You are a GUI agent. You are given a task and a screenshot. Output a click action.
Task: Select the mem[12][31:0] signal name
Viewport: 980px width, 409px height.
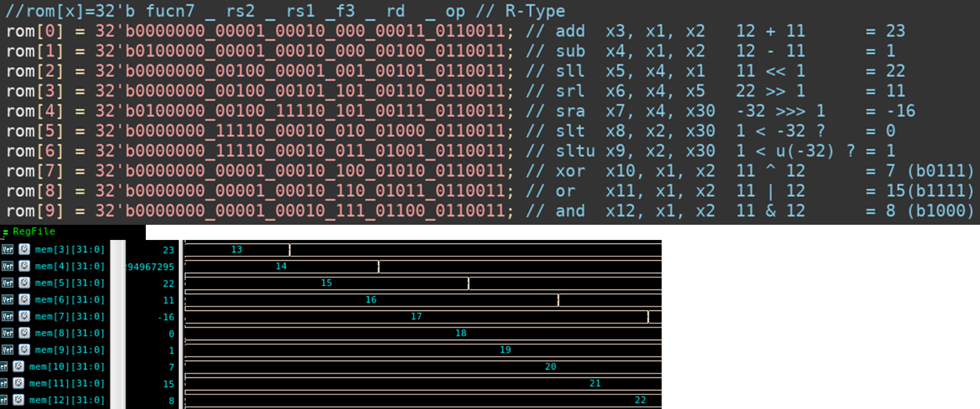[x=66, y=400]
